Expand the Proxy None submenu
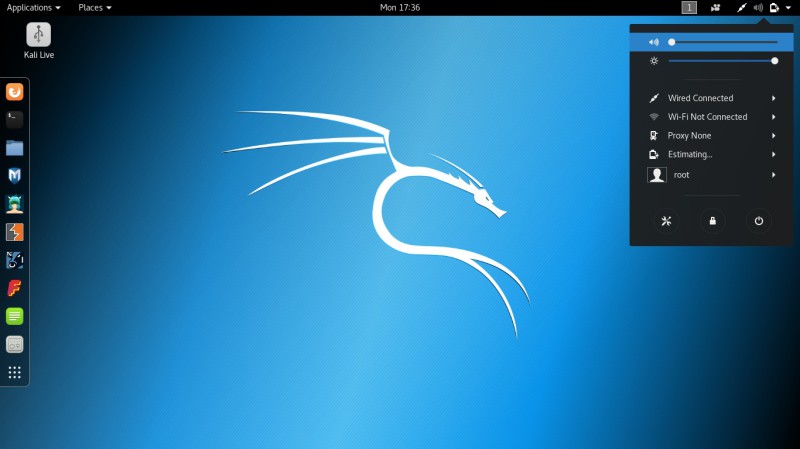This screenshot has height=449, width=800. (x=712, y=136)
